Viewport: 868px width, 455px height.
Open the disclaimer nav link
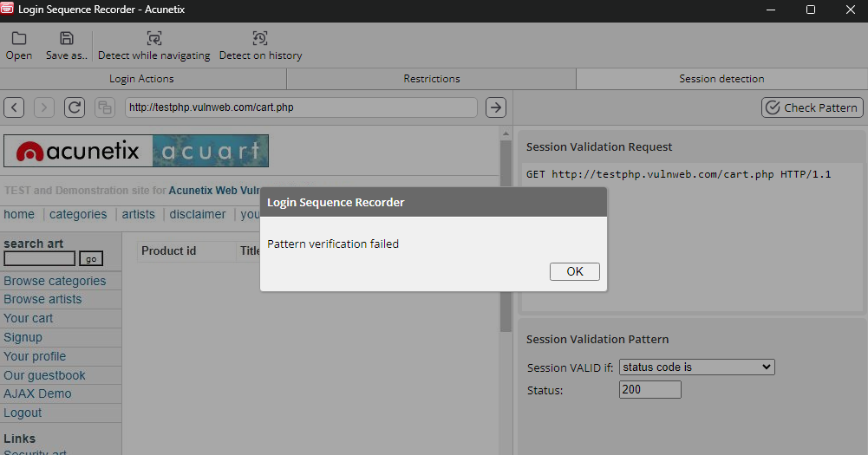pyautogui.click(x=198, y=214)
